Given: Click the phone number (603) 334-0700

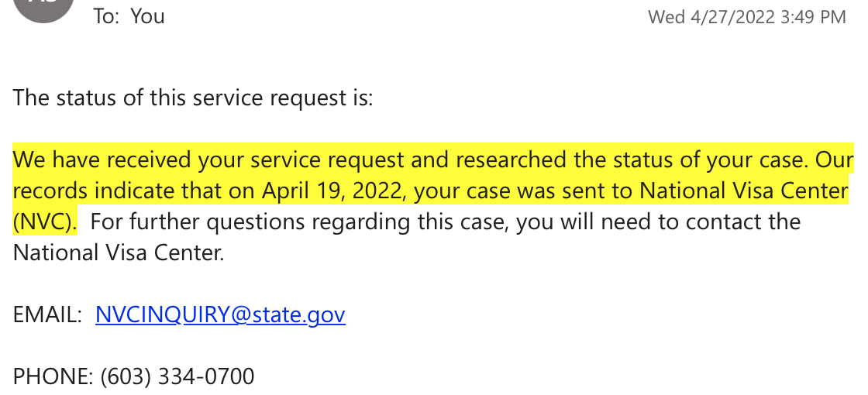Looking at the screenshot, I should (x=177, y=376).
